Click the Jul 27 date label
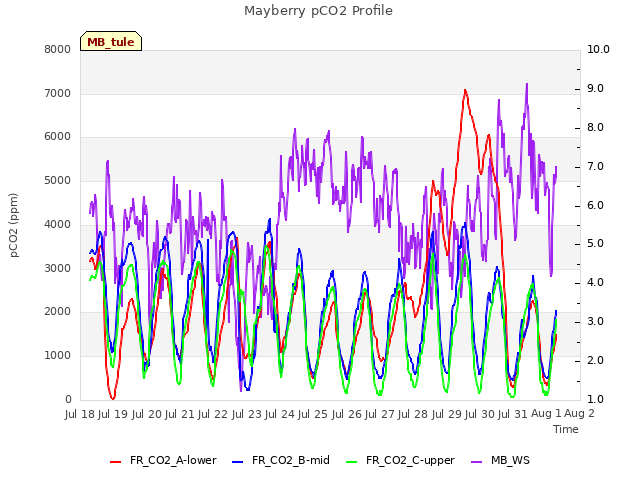Viewport: 640px width, 480px height. pyautogui.click(x=380, y=414)
